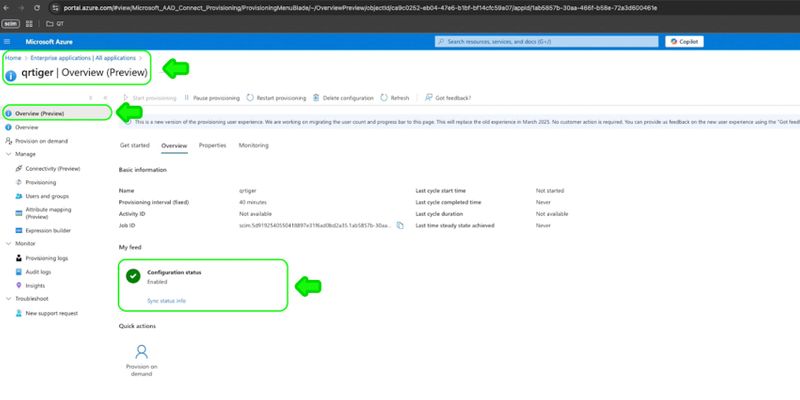The image size is (800, 400).
Task: Collapse the Monitor section chevron
Action: pos(8,244)
